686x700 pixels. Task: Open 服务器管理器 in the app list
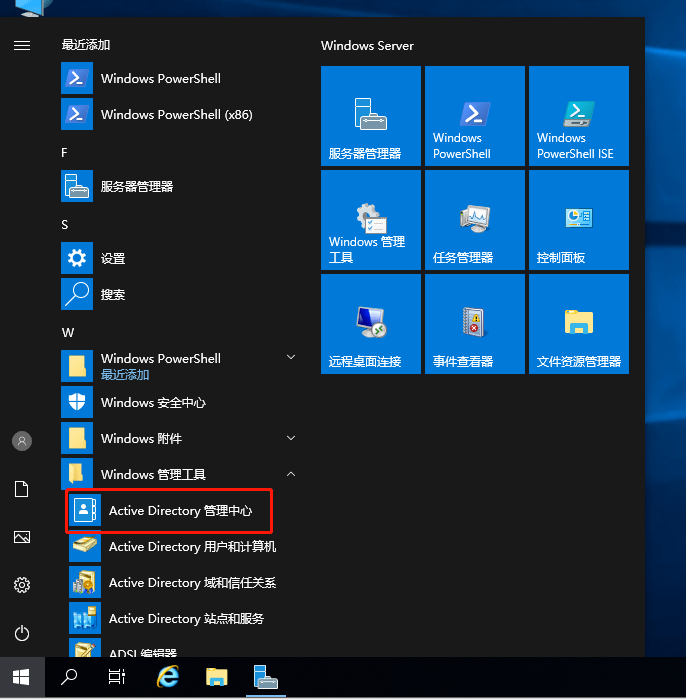(x=179, y=186)
